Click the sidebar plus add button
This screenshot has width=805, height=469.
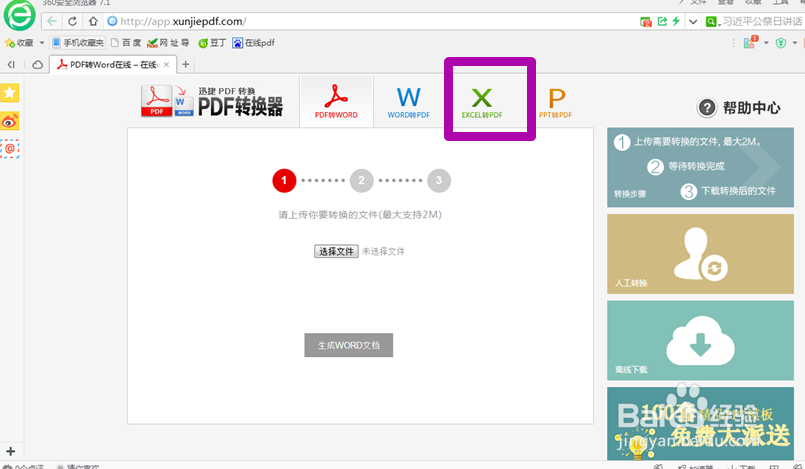(10, 452)
